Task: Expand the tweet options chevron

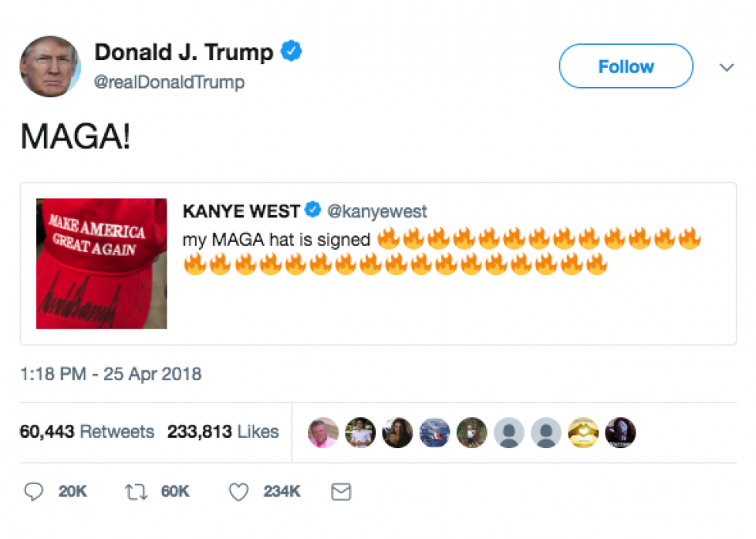Action: click(727, 67)
